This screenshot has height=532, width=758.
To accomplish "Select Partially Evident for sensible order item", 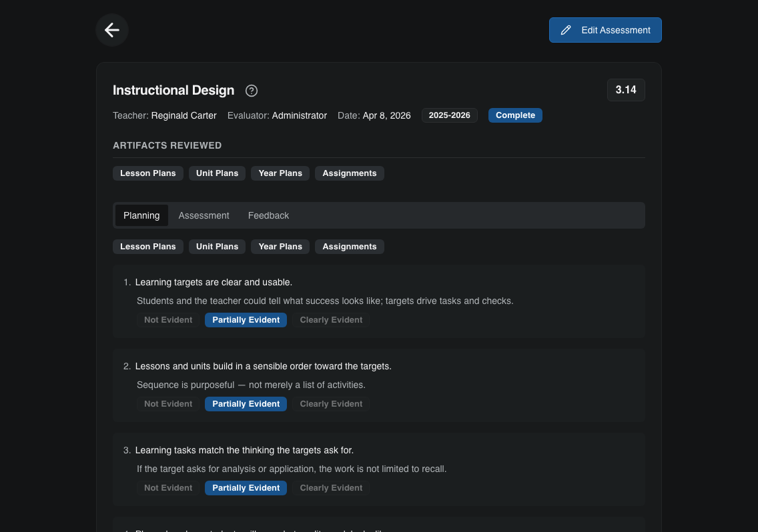I will point(246,404).
